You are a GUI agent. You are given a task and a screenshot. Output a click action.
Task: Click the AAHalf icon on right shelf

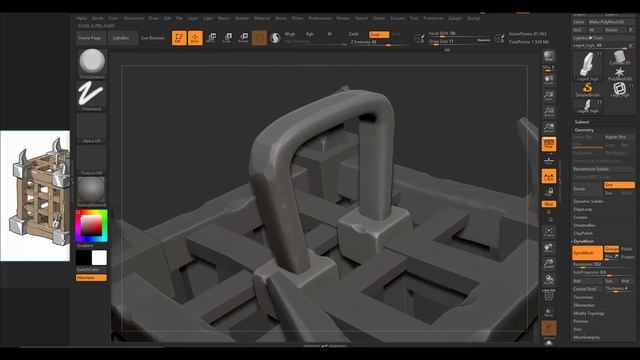549,128
